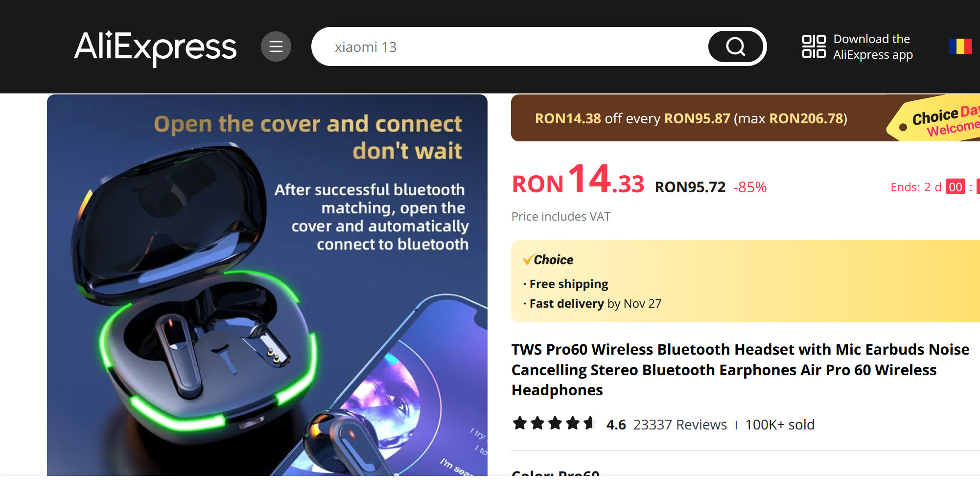This screenshot has width=980, height=496.
Task: Focus the search field containing xiaomi 13
Action: point(509,46)
